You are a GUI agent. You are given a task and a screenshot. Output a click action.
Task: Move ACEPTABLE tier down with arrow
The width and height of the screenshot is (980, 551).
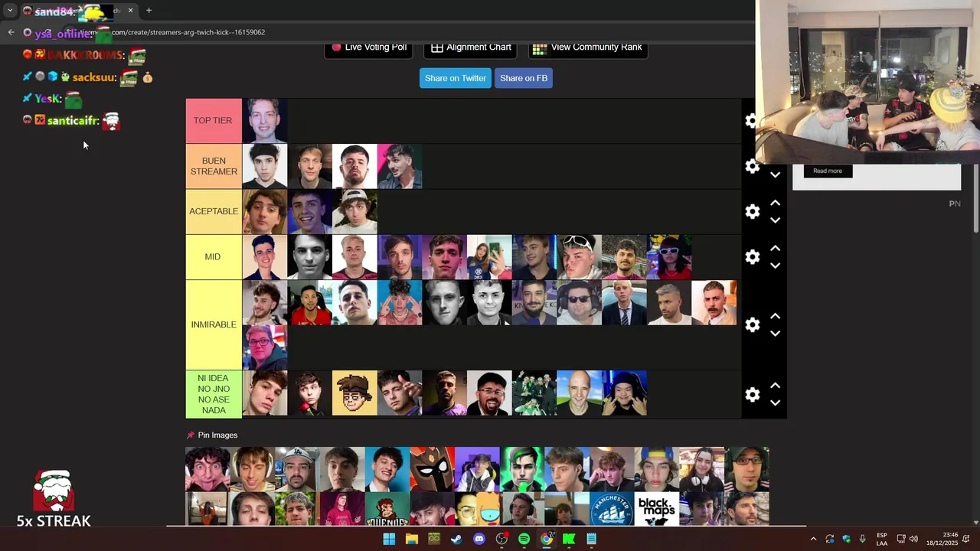tap(775, 220)
